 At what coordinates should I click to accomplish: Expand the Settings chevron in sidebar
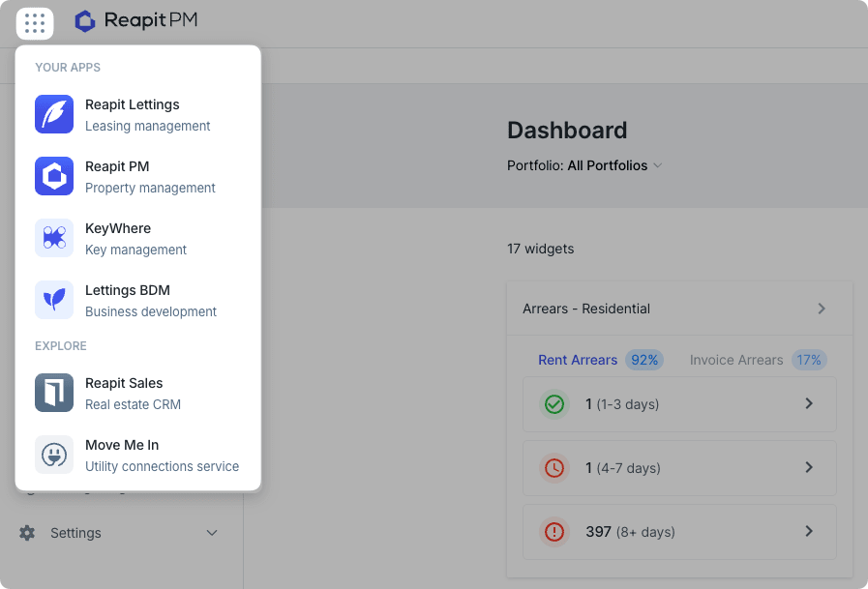[x=212, y=533]
